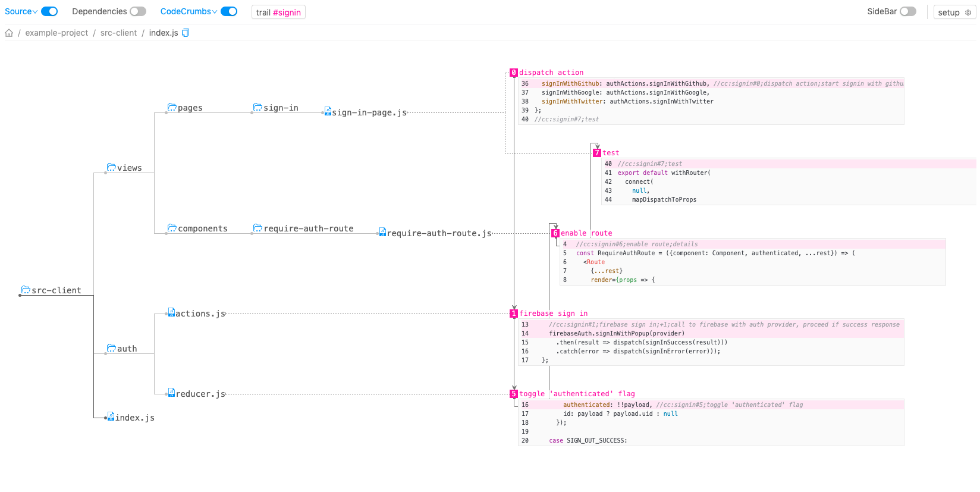
Task: Click the auth folder icon
Action: [111, 348]
